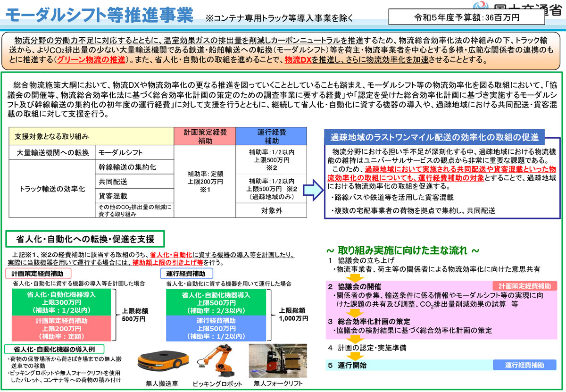Click yellow down arrow below step 4
The width and height of the screenshot is (566, 392).
(x=355, y=357)
